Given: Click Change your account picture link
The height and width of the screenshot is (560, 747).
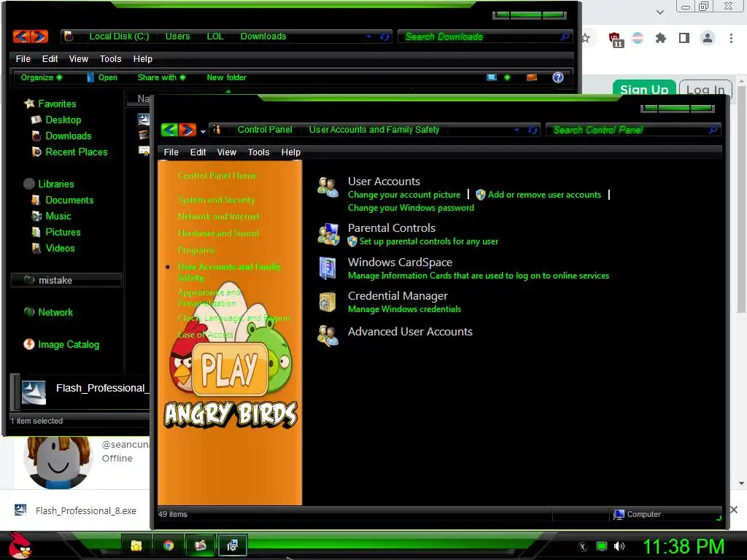Looking at the screenshot, I should (x=404, y=194).
